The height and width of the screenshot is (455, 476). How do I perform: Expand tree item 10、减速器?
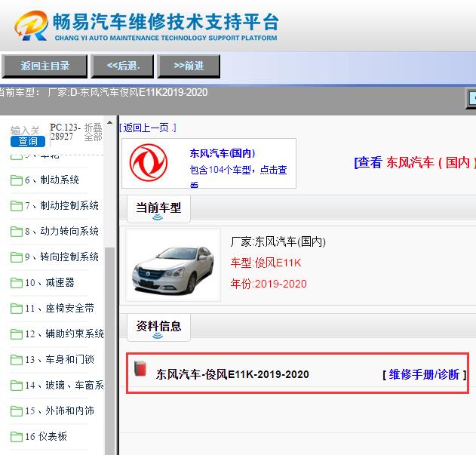click(50, 282)
